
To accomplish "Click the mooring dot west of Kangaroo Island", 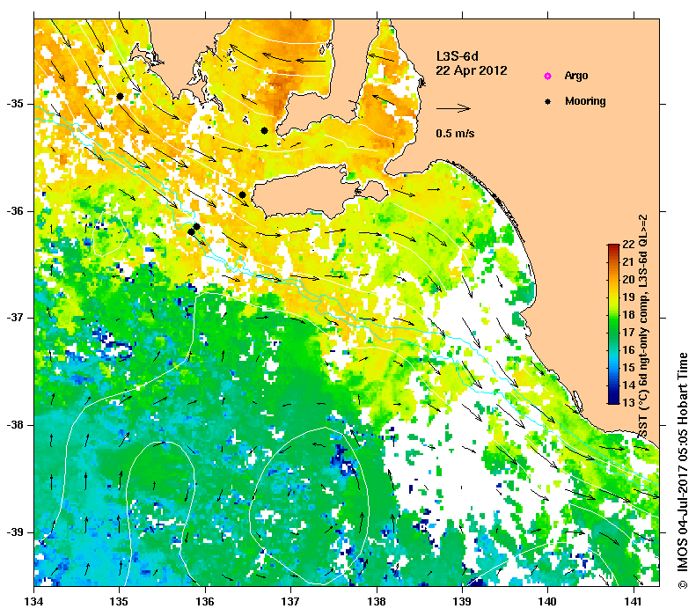I will click(x=242, y=194).
